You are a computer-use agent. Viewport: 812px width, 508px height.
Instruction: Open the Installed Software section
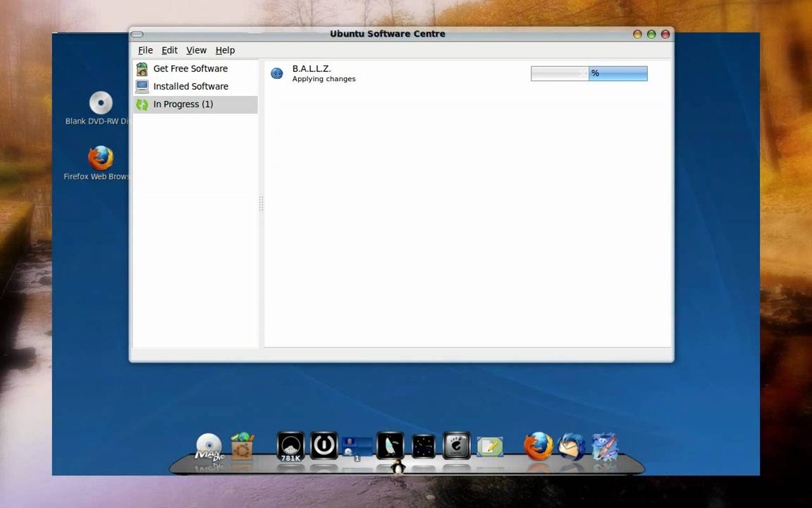195,86
